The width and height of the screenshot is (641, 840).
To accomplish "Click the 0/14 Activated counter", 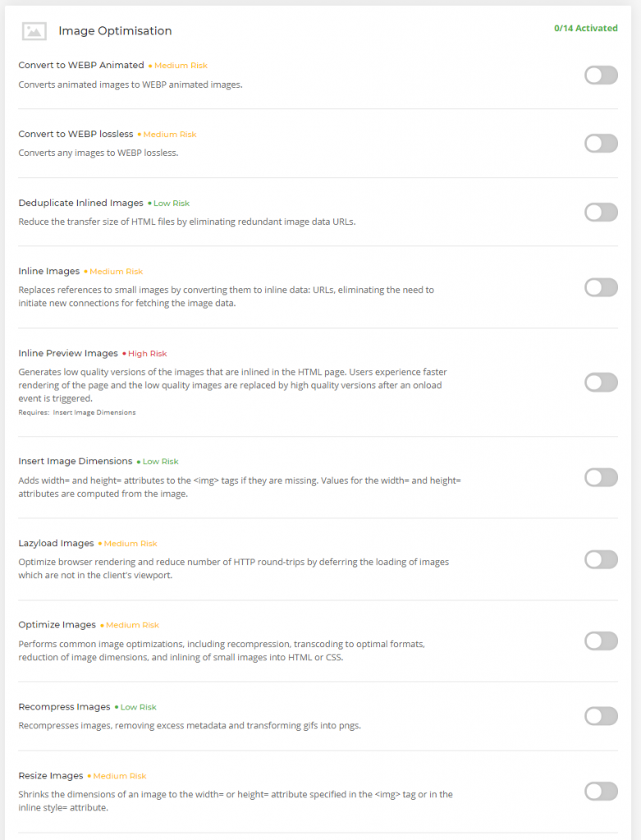I will (x=586, y=28).
